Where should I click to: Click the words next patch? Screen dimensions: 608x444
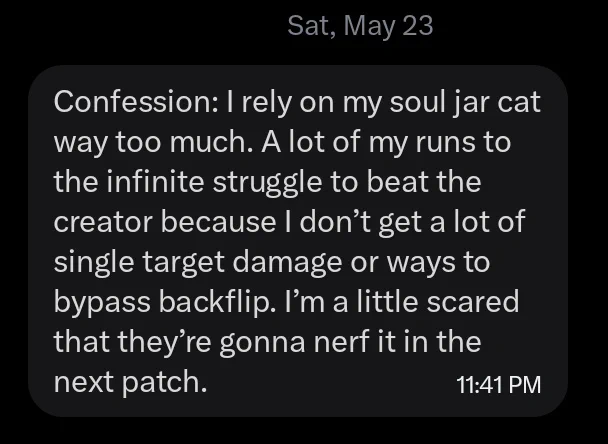(x=130, y=383)
